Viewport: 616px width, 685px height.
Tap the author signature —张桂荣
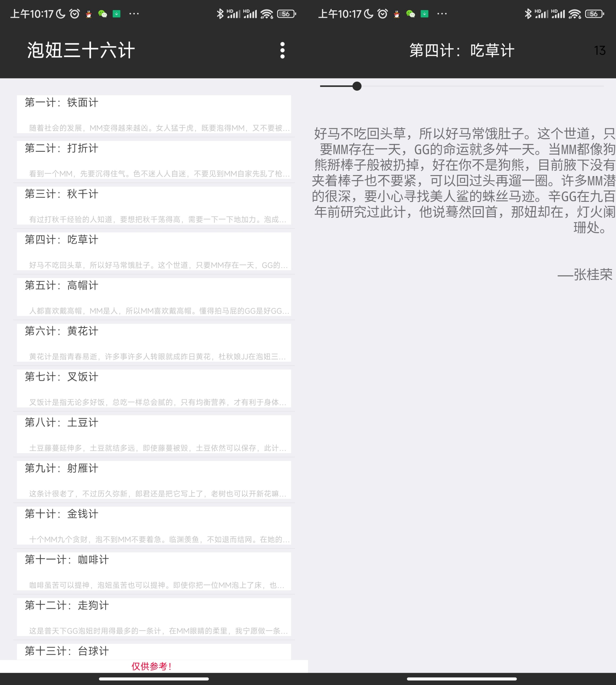point(585,275)
